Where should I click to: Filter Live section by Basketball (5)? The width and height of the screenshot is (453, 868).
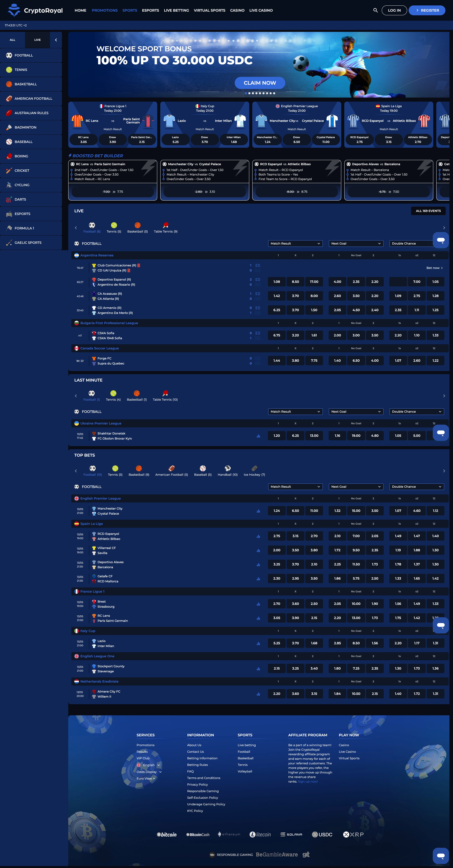[138, 228]
